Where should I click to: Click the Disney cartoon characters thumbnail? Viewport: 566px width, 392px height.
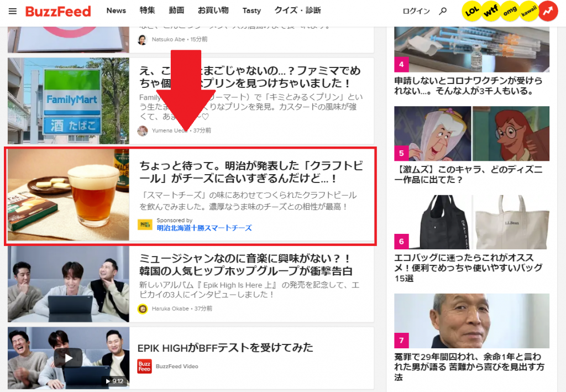pos(472,134)
